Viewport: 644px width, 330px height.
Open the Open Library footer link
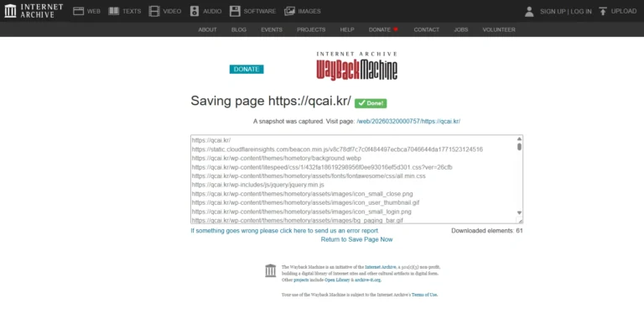(x=337, y=280)
